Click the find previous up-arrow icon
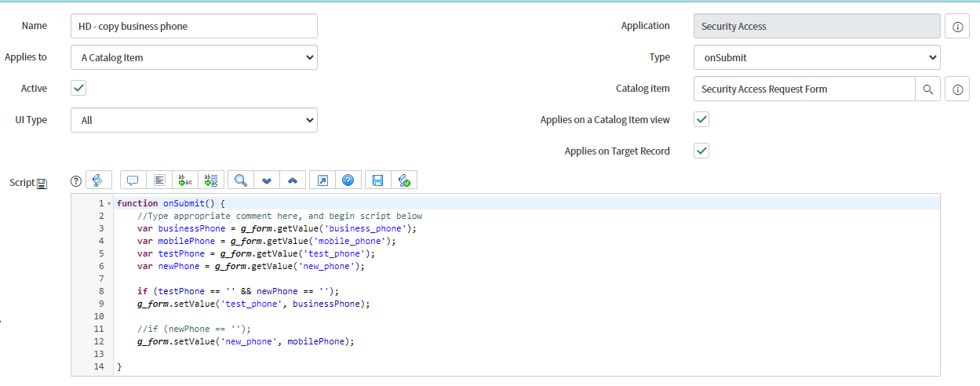This screenshot has height=386, width=980. point(293,180)
